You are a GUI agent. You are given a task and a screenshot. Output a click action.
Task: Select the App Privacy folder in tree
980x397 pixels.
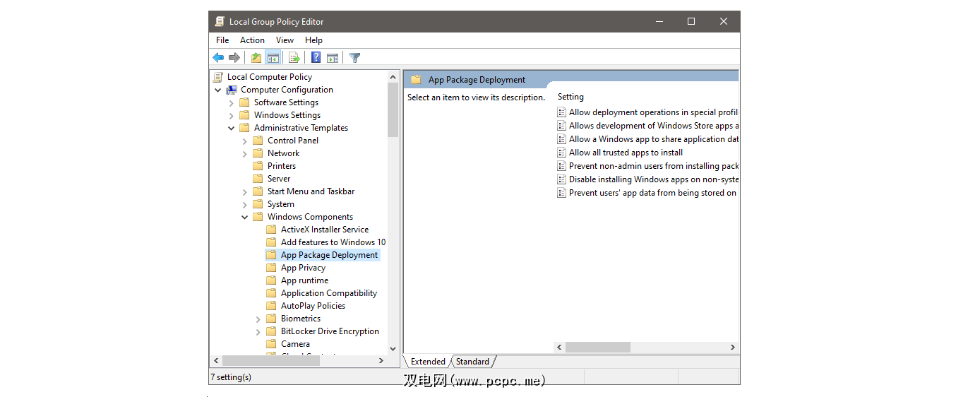coord(303,268)
